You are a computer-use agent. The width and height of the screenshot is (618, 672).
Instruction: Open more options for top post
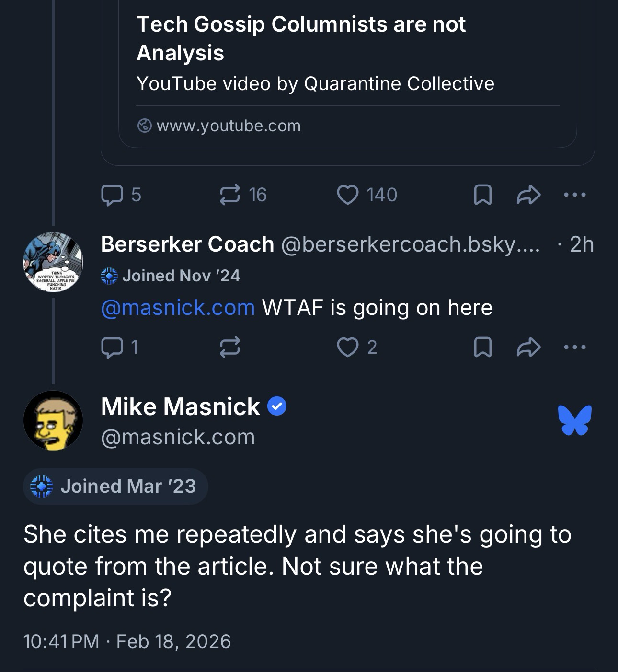(x=574, y=195)
